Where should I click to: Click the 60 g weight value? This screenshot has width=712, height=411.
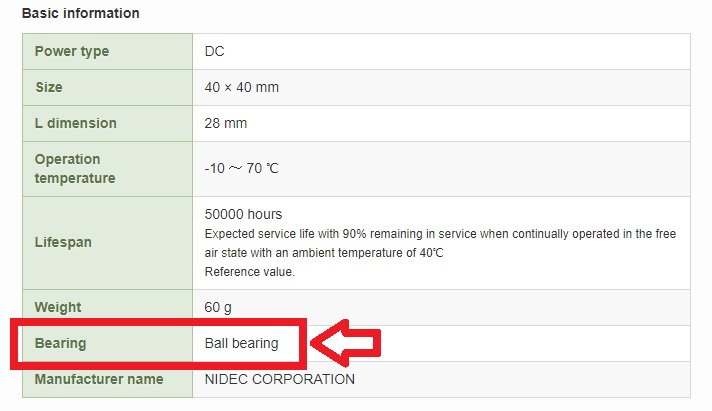click(x=218, y=307)
